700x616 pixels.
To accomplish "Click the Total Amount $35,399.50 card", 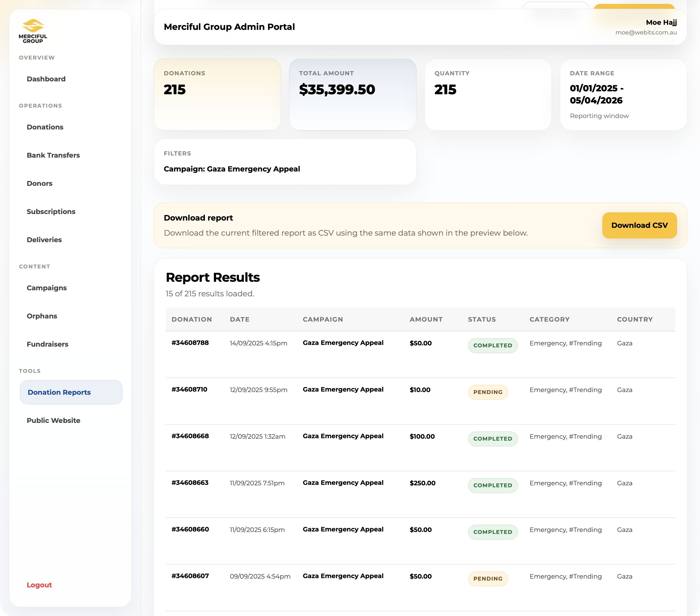I will [353, 94].
